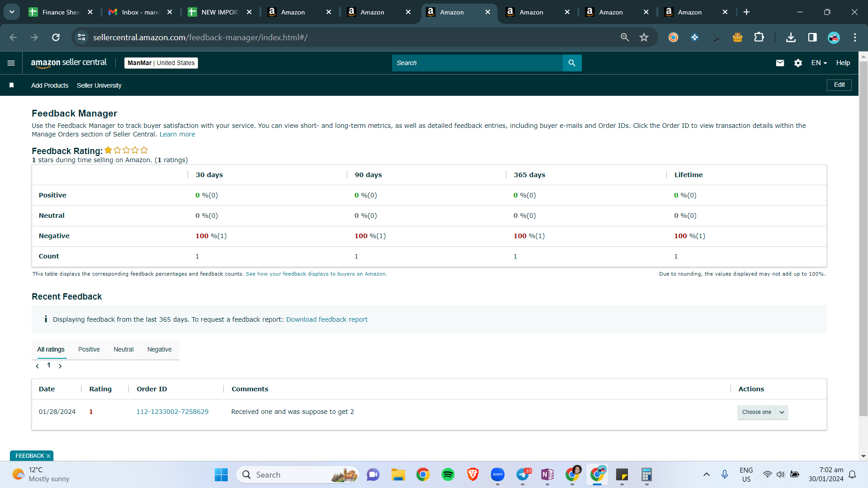Go to next feedback page arrow
868x488 pixels.
(x=60, y=366)
